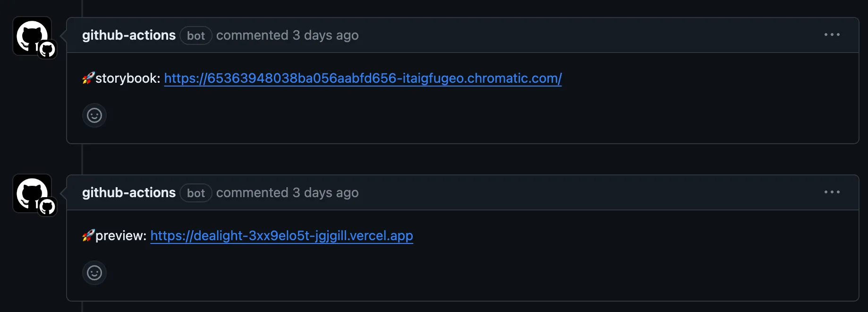Open the Vercel preview link
The height and width of the screenshot is (312, 868).
[281, 235]
